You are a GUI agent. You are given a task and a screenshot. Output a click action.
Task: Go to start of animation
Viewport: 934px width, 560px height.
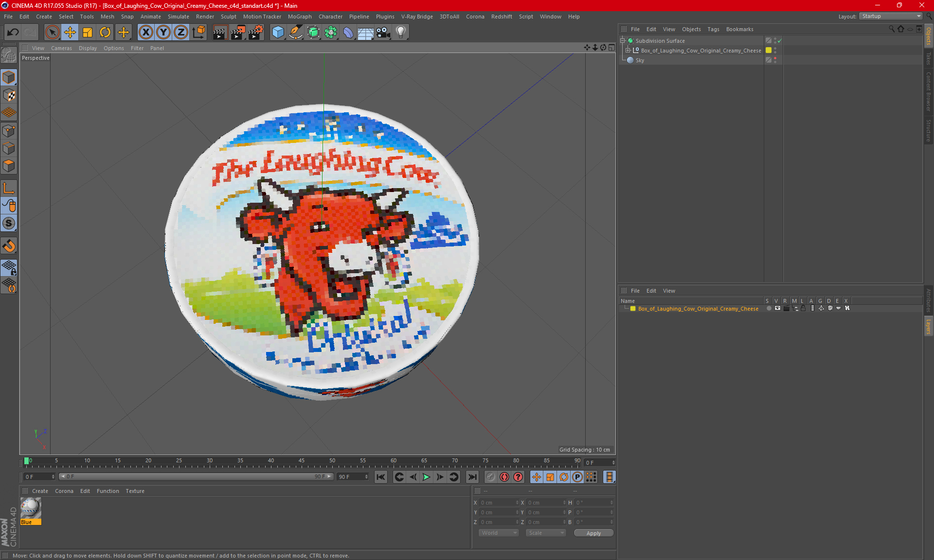[381, 477]
